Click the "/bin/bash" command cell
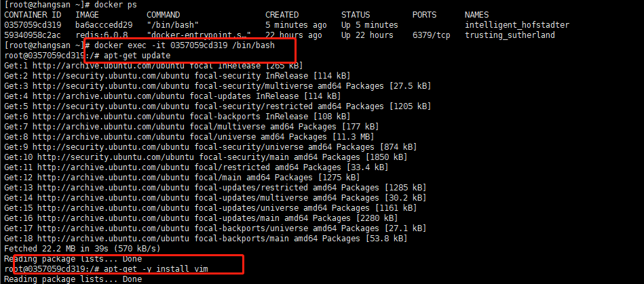The image size is (644, 284). [x=172, y=25]
